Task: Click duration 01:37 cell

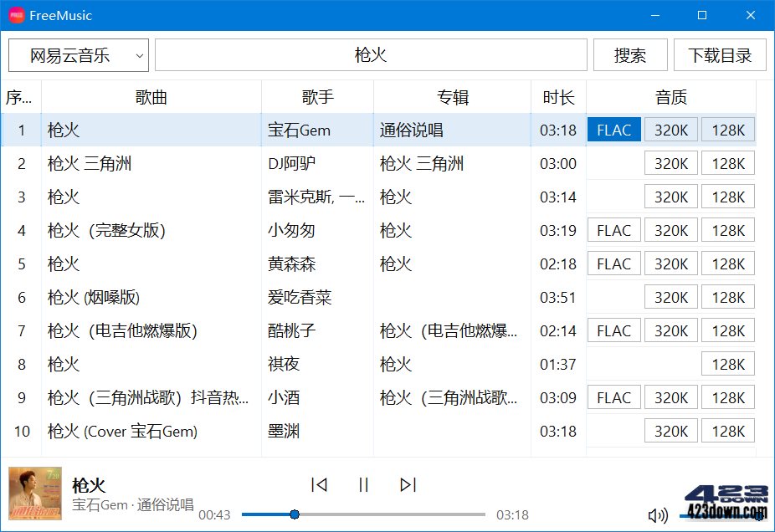Action: [558, 364]
